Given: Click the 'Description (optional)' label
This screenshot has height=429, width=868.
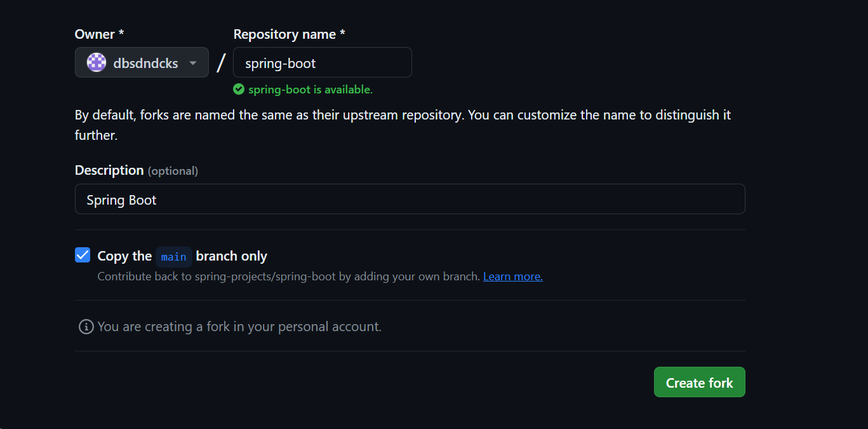Looking at the screenshot, I should (137, 170).
